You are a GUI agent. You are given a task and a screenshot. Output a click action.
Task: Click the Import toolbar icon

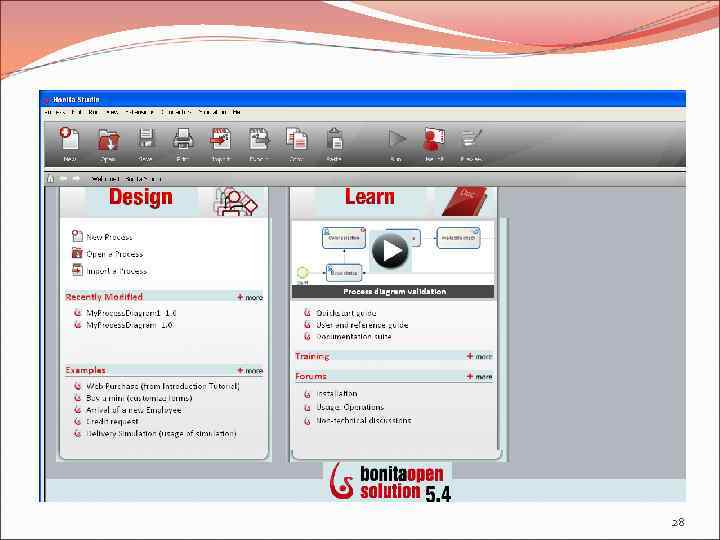[220, 140]
